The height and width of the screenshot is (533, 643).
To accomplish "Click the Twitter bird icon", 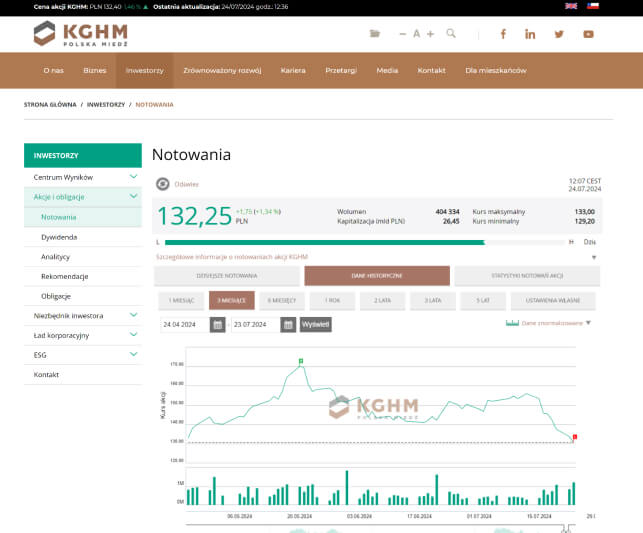I will click(559, 34).
